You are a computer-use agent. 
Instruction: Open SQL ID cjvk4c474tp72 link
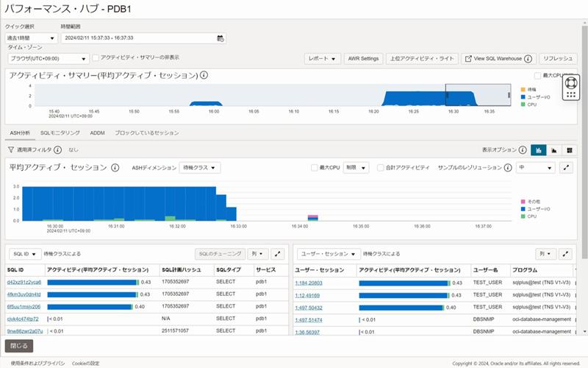click(x=23, y=319)
